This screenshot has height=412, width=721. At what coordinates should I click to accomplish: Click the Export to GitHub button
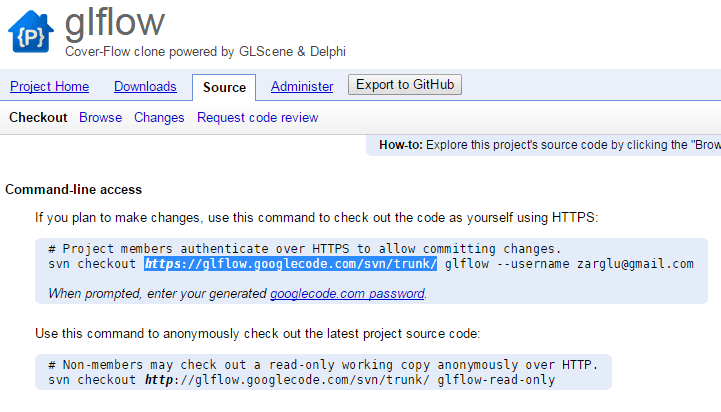point(405,85)
